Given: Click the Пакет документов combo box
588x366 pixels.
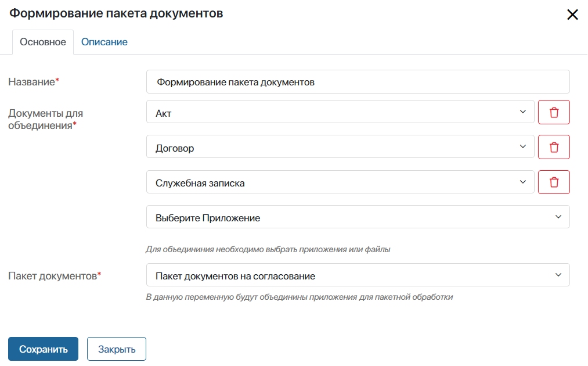Looking at the screenshot, I should tap(358, 275).
